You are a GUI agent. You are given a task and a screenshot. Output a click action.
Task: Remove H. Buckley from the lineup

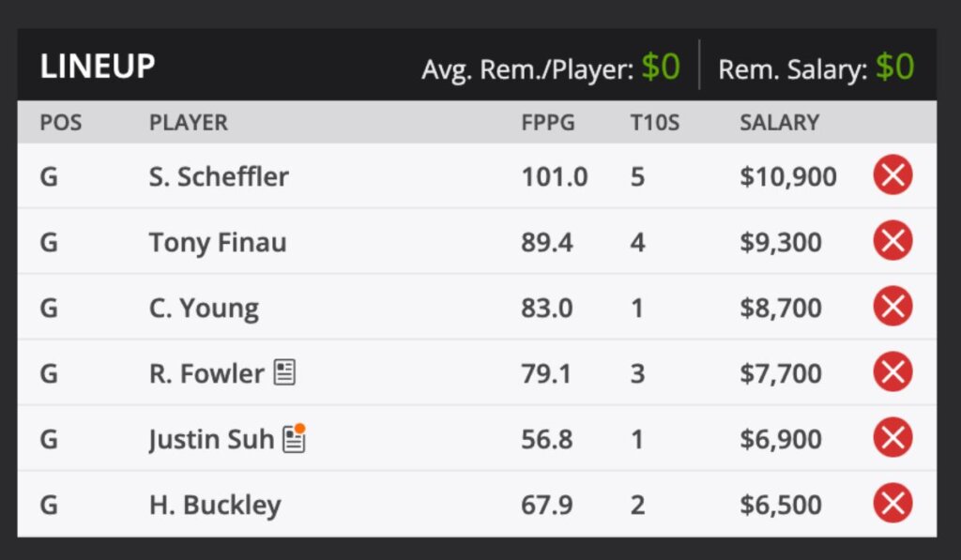892,504
